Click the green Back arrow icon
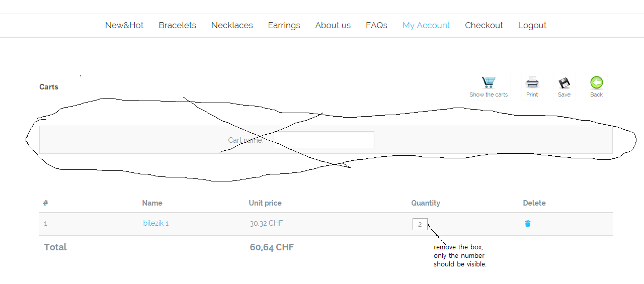This screenshot has height=284, width=644. (x=596, y=83)
